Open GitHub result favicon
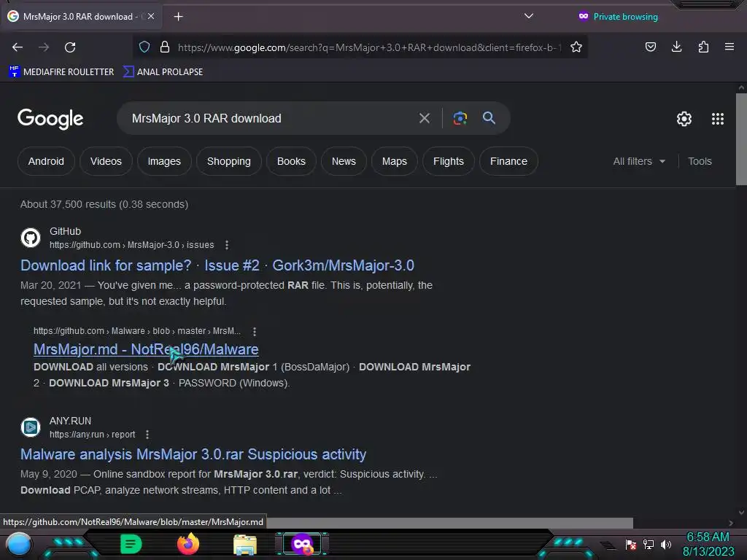Screen dimensions: 747x560 (31, 238)
